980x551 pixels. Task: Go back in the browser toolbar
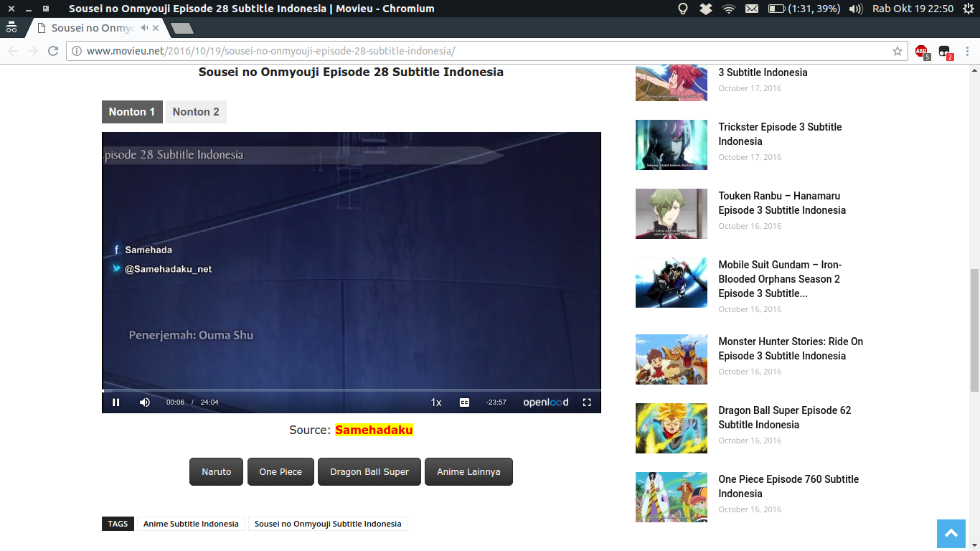pos(12,51)
